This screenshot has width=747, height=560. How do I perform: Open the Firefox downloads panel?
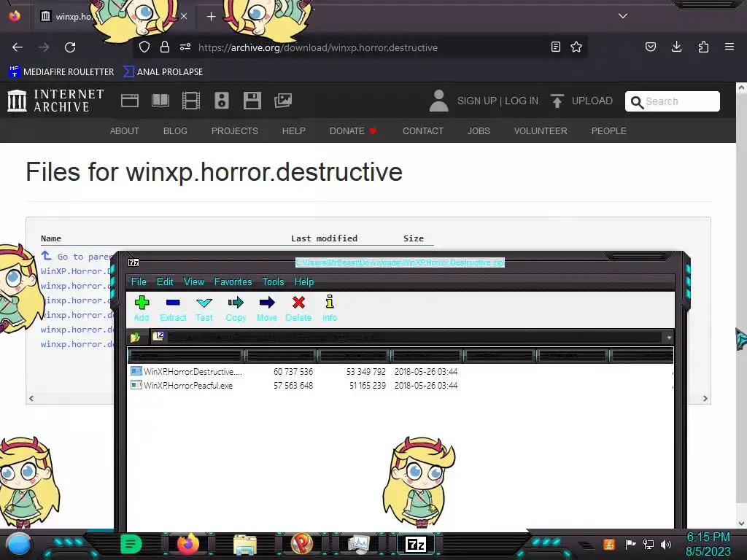pos(676,47)
